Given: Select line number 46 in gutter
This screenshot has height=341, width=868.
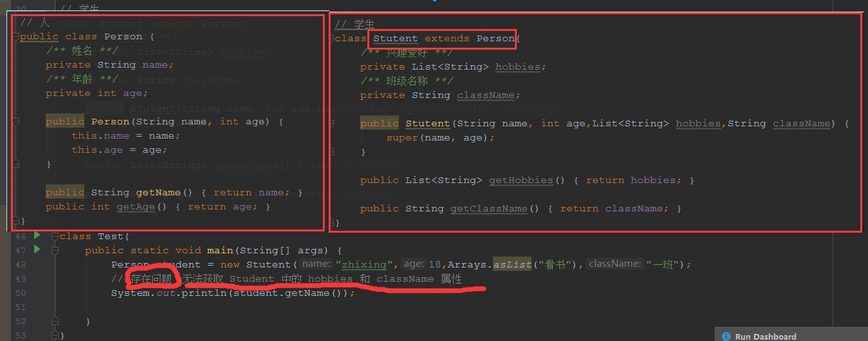Looking at the screenshot, I should pos(19,236).
